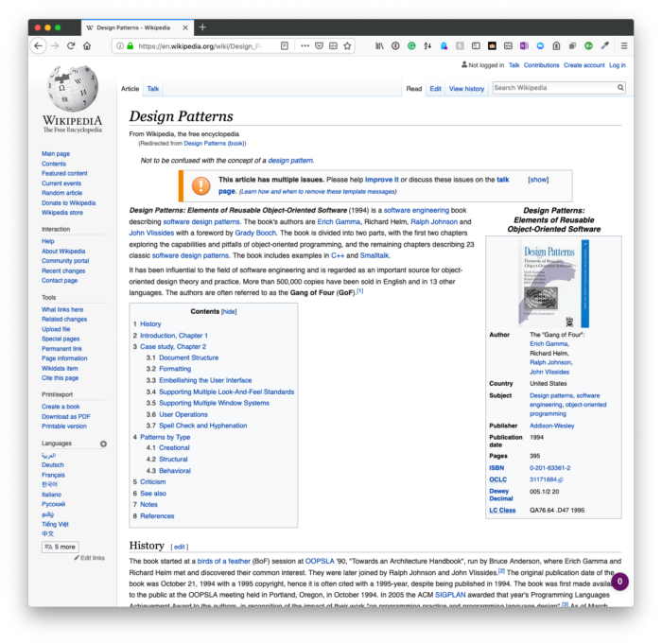Jump to 4.1 Creational section
This screenshot has height=644, width=662.
[174, 447]
